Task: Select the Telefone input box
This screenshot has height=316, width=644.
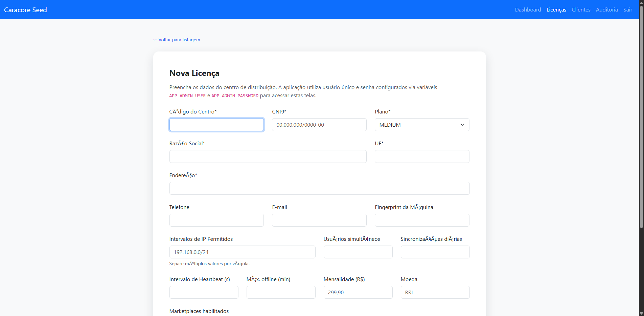Action: (x=216, y=220)
